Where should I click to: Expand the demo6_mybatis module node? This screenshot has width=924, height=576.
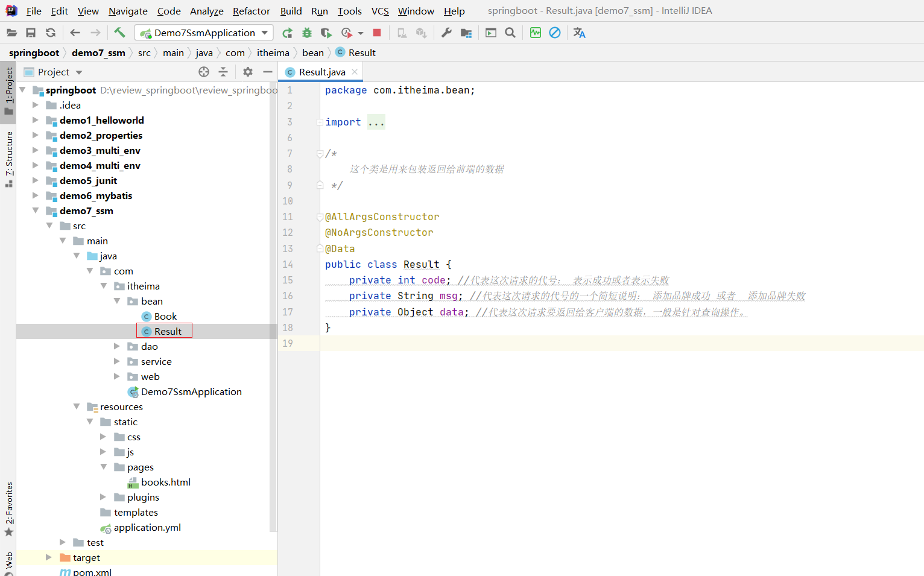point(36,195)
